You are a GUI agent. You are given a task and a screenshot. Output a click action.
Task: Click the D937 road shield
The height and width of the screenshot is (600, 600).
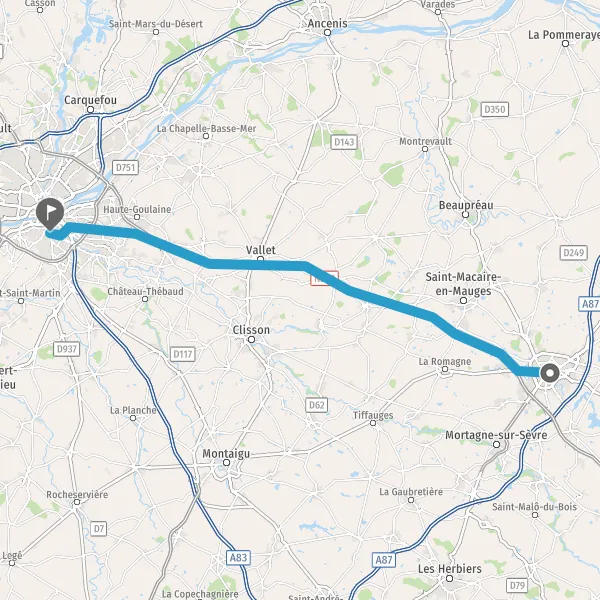(x=67, y=349)
